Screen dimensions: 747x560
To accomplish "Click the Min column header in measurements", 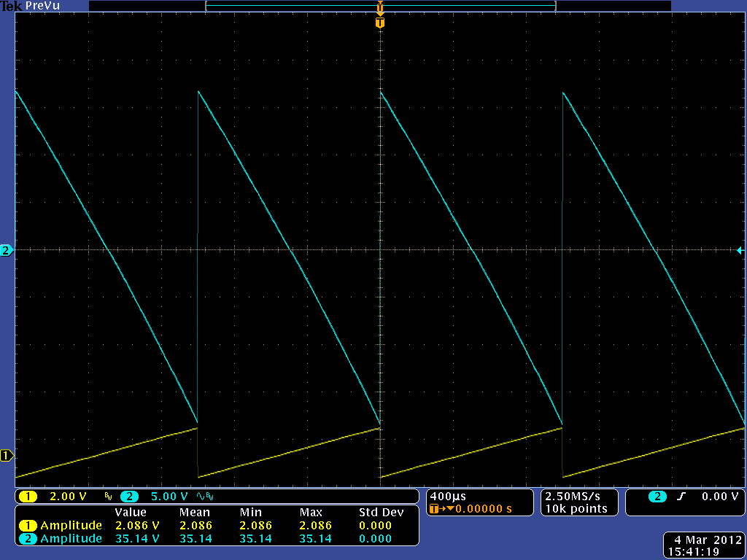I will coord(251,513).
